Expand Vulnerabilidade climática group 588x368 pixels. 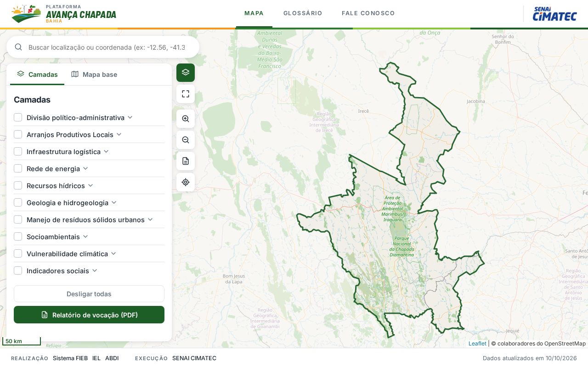pyautogui.click(x=113, y=253)
